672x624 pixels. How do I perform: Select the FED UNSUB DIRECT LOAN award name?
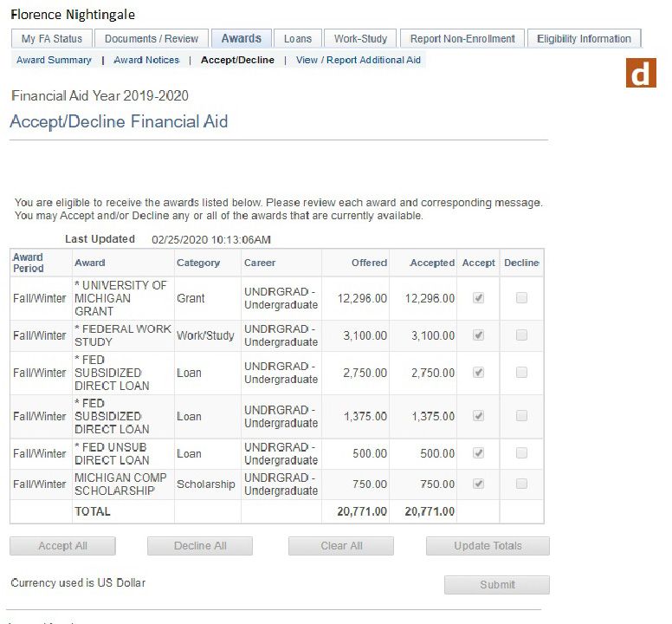coord(112,453)
